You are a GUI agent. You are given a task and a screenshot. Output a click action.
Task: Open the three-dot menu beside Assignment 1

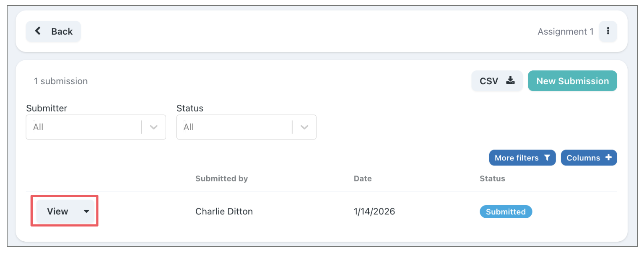[x=608, y=31]
